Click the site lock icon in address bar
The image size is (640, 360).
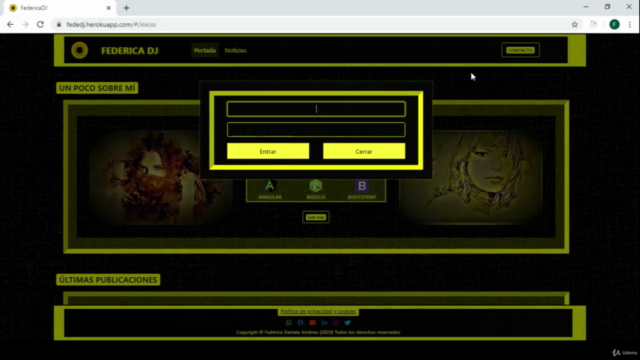[x=59, y=24]
